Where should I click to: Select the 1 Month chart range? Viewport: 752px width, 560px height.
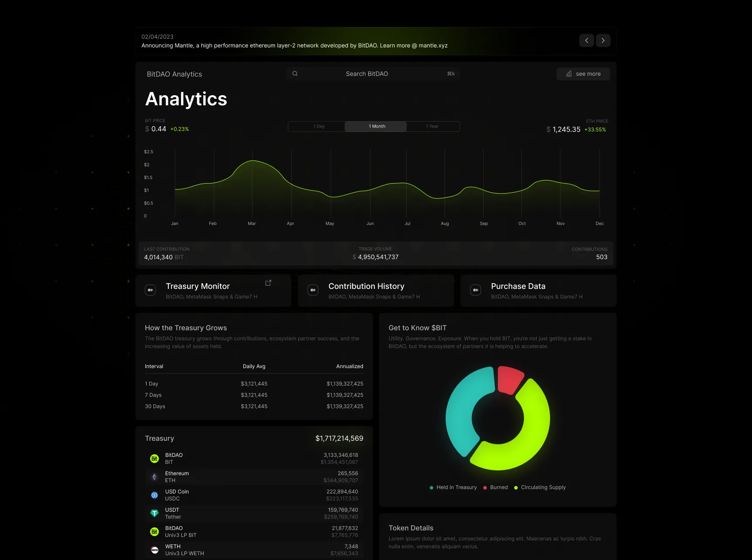376,126
